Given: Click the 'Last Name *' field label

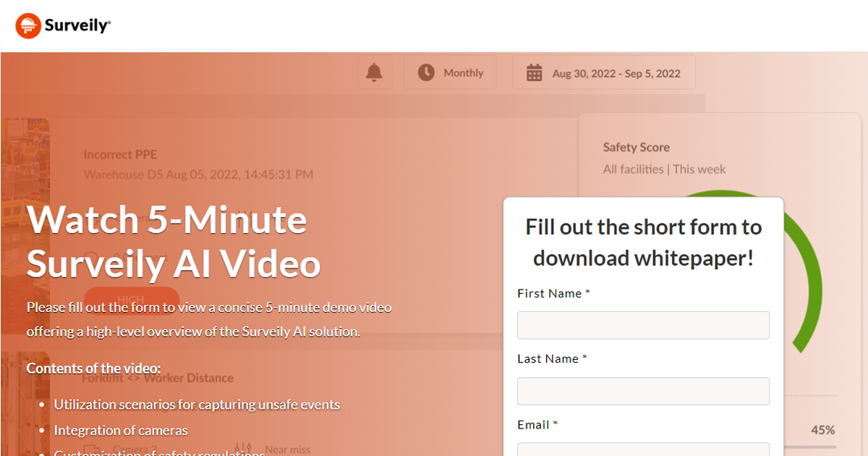Looking at the screenshot, I should point(553,359).
